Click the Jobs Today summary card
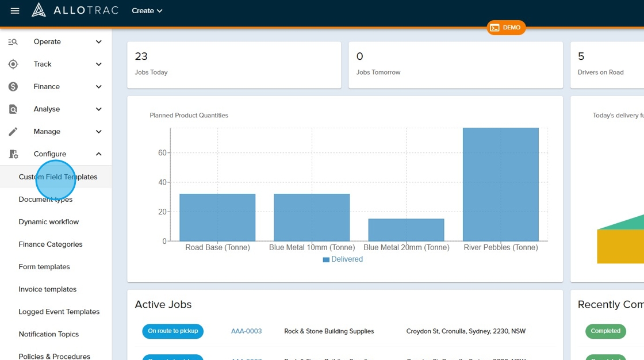This screenshot has height=360, width=644. tap(230, 64)
